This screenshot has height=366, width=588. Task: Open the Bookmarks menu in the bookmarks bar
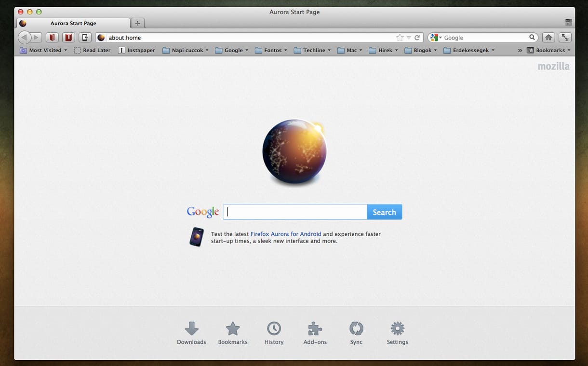coord(549,50)
